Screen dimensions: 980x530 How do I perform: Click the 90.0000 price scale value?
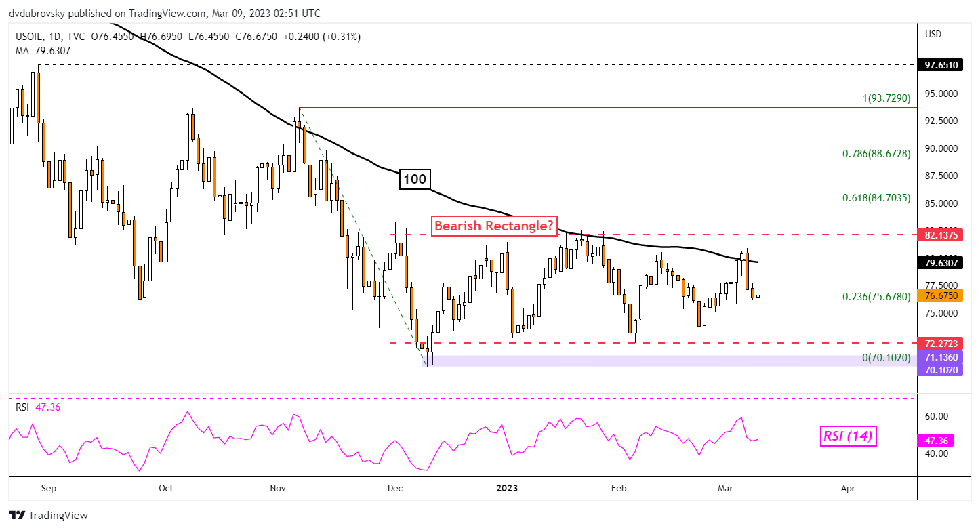[940, 148]
